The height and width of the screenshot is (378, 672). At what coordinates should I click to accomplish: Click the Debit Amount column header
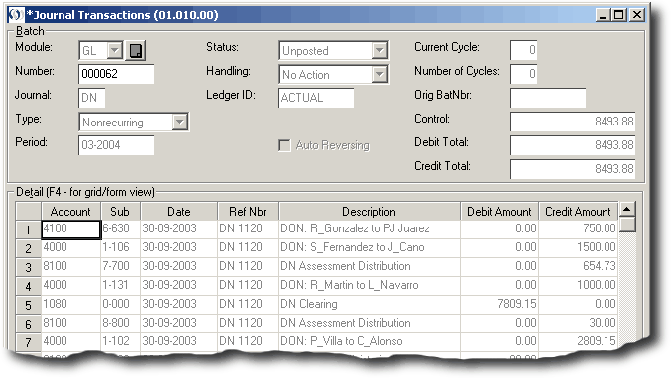[499, 212]
